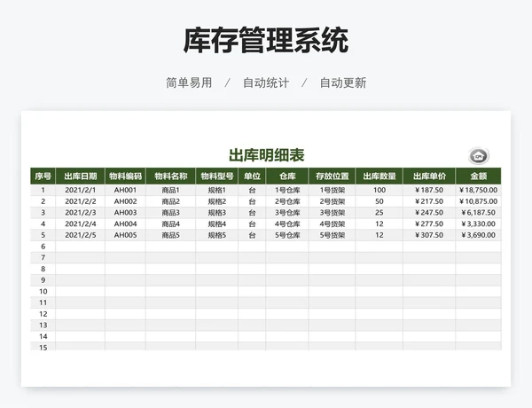Select the 物料编码 column header

coord(125,176)
